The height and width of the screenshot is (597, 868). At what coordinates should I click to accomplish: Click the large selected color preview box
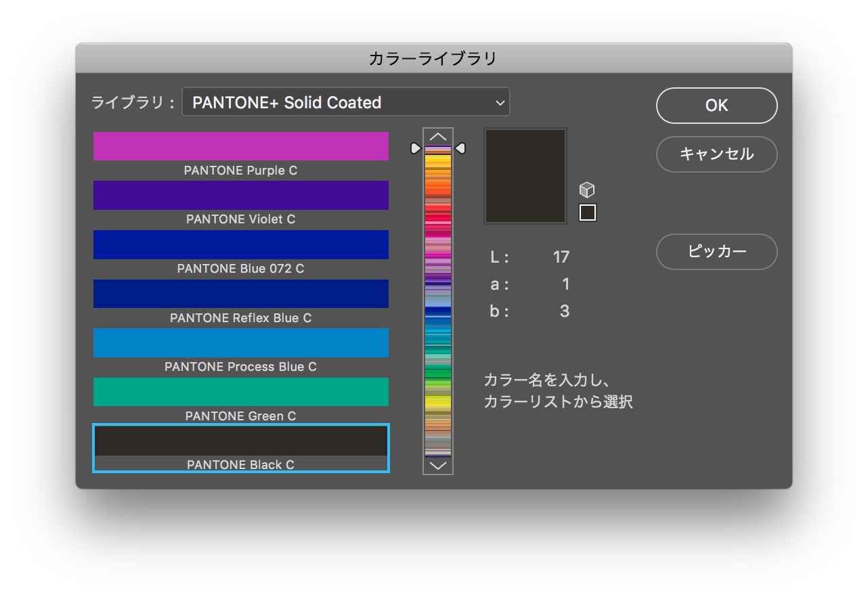coord(525,176)
